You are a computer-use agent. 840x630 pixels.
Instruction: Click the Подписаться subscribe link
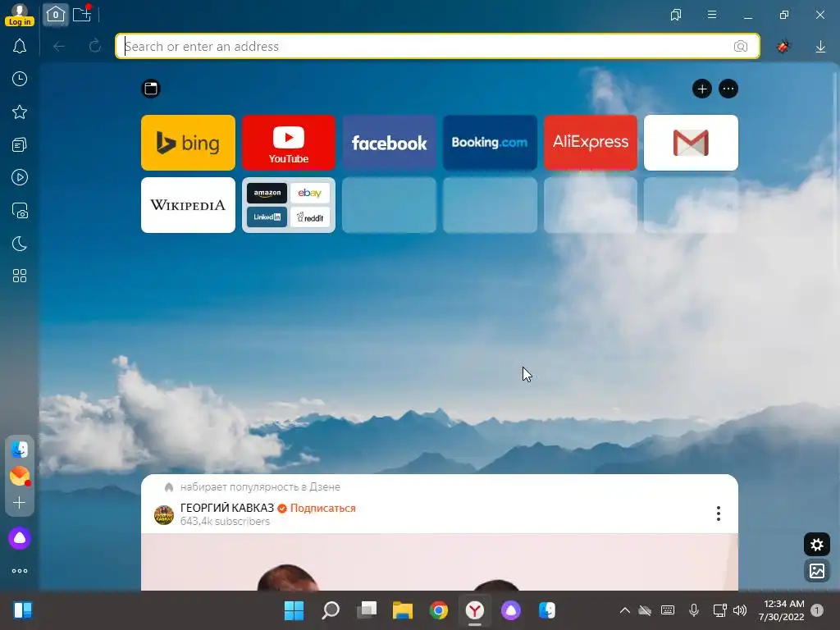(323, 509)
